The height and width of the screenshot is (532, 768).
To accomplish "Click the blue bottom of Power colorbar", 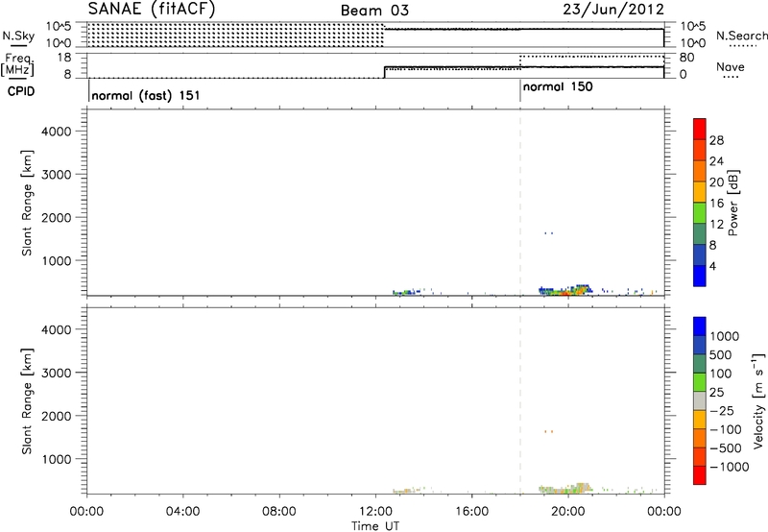I will pyautogui.click(x=700, y=276).
